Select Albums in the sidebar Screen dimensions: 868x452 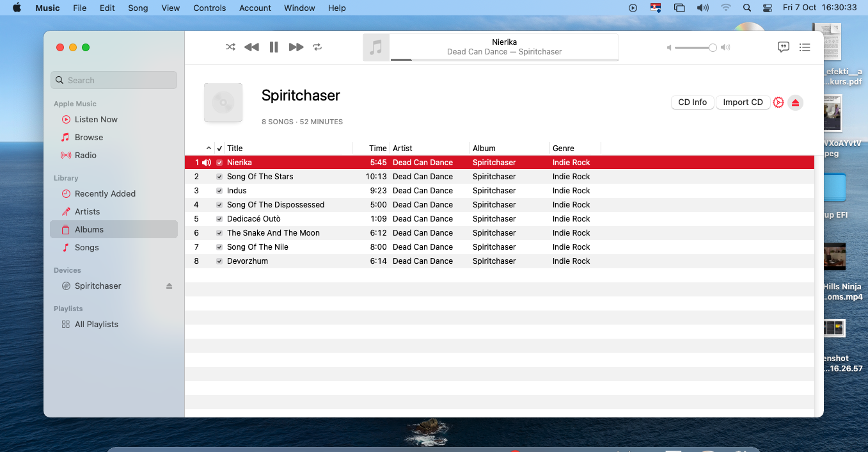pos(114,230)
